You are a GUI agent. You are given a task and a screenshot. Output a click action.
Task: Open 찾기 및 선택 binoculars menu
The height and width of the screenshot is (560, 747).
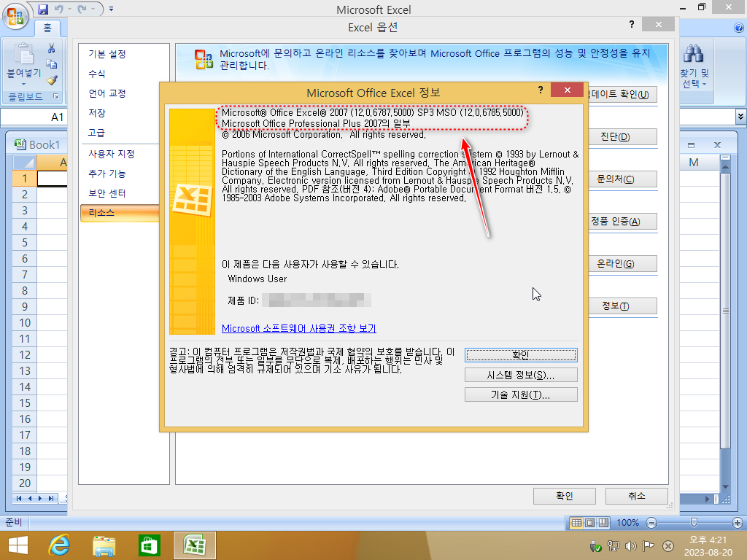pyautogui.click(x=694, y=66)
